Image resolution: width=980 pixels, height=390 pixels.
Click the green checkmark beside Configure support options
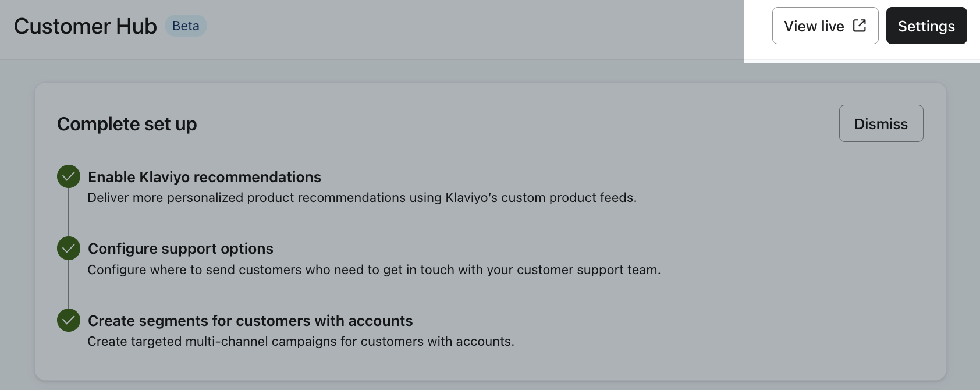coord(69,249)
